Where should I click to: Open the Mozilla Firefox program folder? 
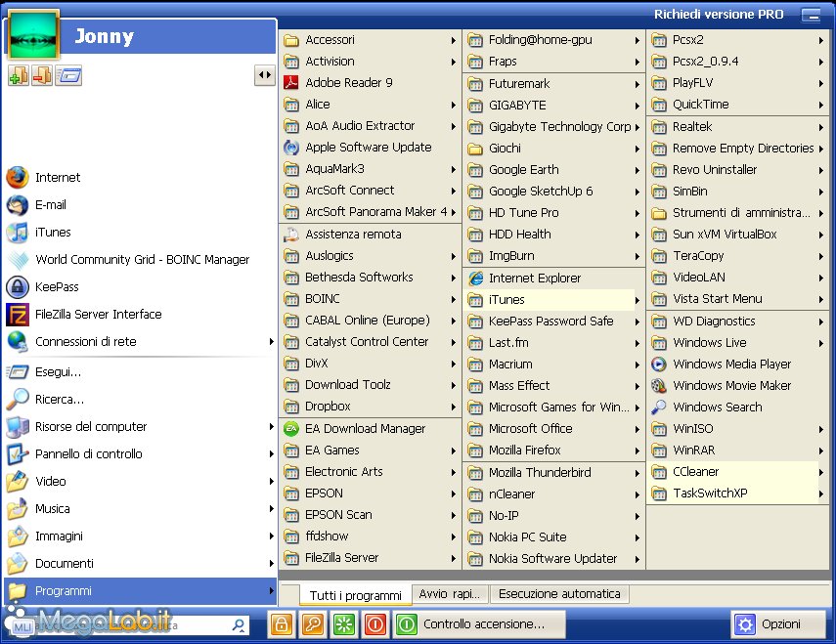[x=553, y=451]
